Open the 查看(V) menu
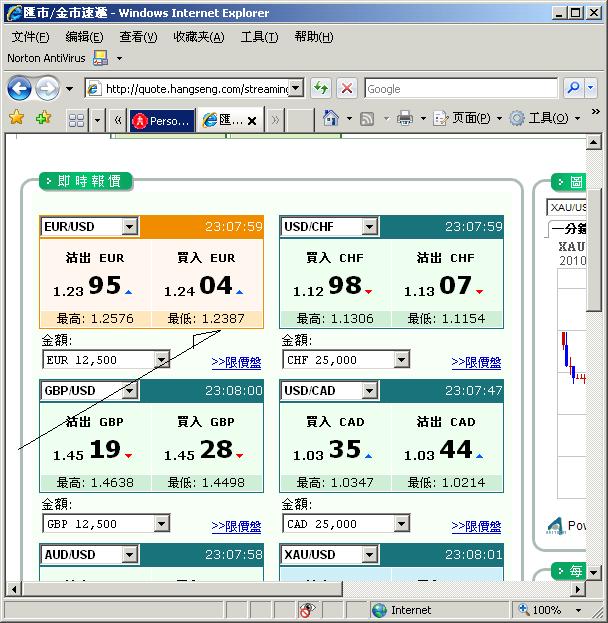The image size is (608, 623). tap(138, 37)
